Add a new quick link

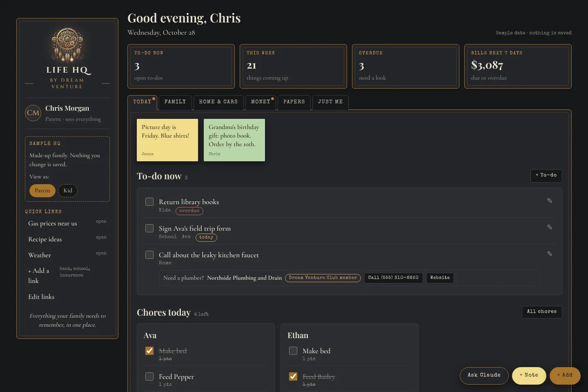click(67, 276)
